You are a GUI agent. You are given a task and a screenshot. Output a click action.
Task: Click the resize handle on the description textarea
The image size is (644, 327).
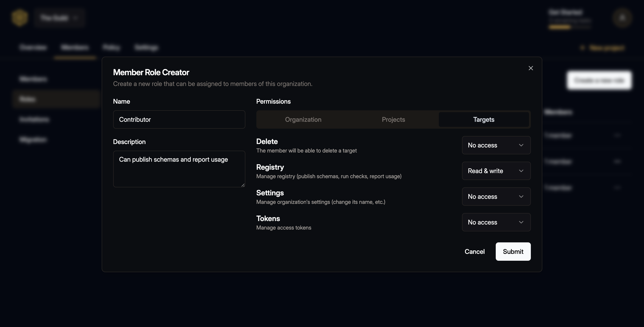click(x=243, y=185)
